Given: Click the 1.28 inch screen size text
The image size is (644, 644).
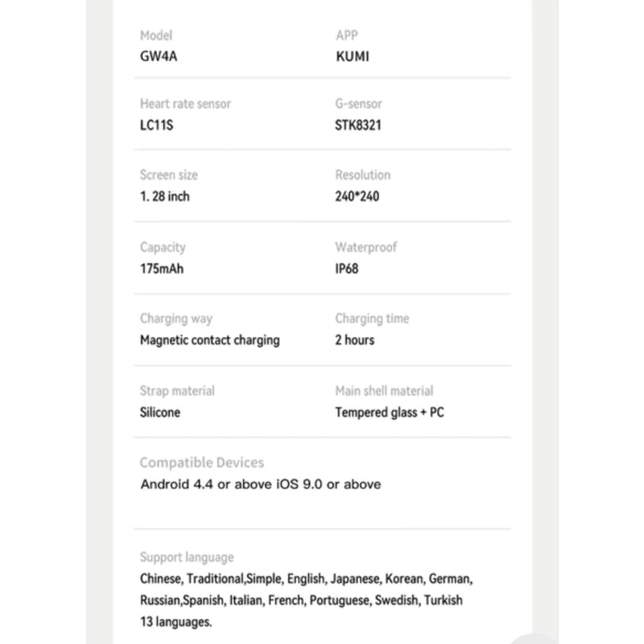Looking at the screenshot, I should [x=165, y=196].
